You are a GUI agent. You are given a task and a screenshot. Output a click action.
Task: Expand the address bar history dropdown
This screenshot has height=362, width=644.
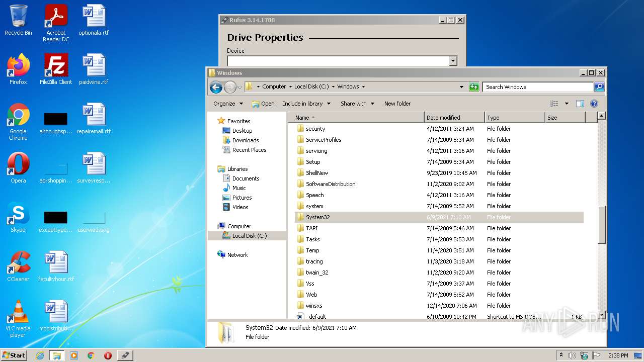(461, 87)
